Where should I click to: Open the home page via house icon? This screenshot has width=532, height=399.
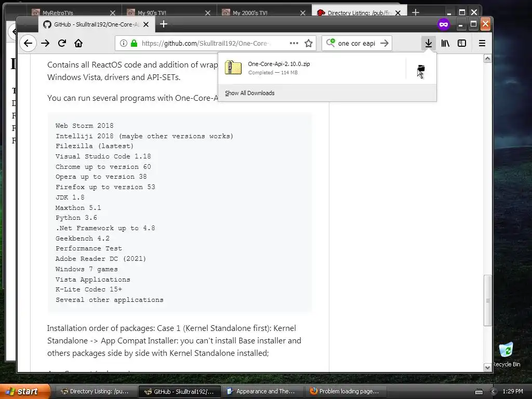click(78, 43)
